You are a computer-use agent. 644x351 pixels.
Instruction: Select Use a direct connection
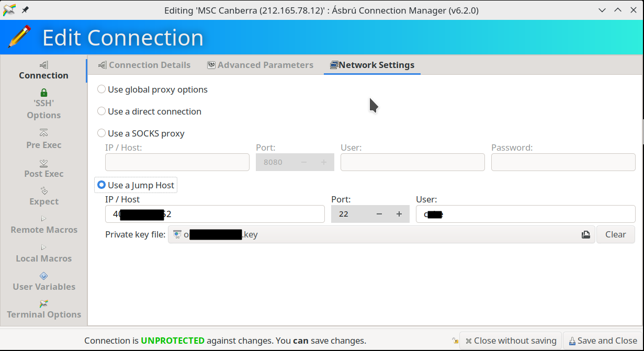[x=101, y=111]
